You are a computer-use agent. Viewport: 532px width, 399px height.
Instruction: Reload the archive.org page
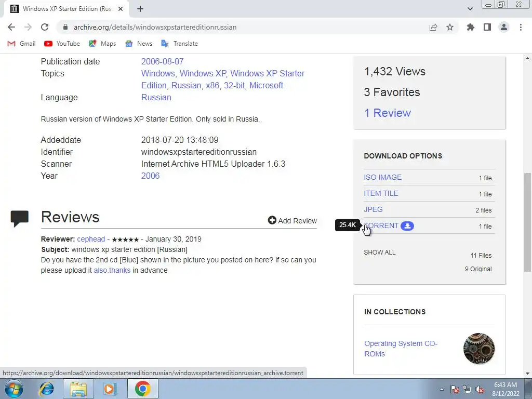(45, 27)
